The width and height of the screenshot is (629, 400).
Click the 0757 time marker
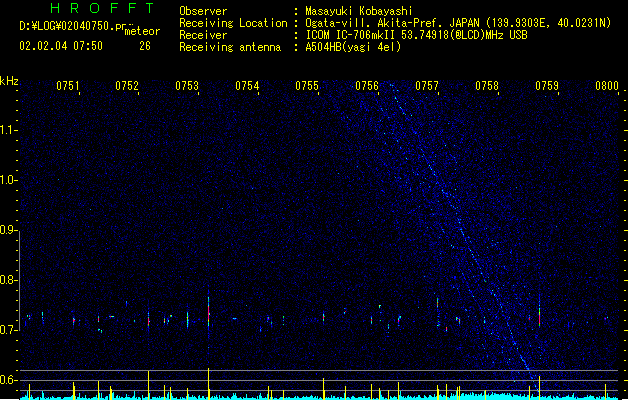pos(427,86)
